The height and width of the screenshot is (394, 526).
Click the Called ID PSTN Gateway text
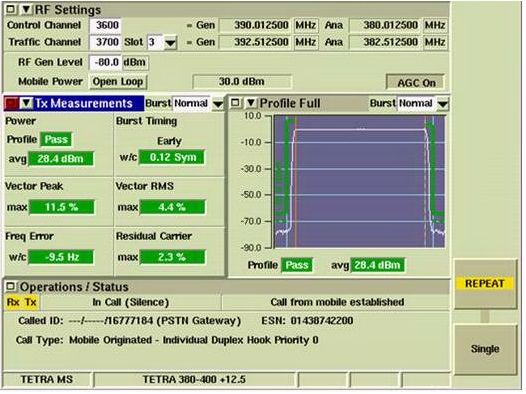point(129,321)
